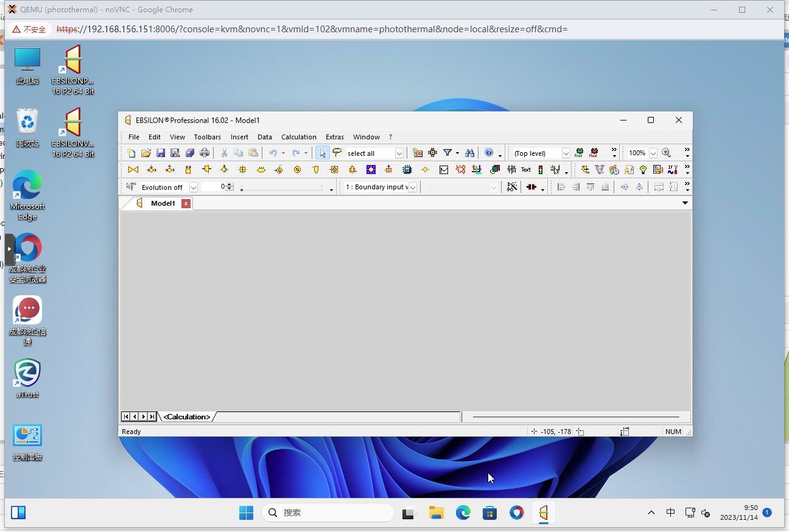The width and height of the screenshot is (789, 532).
Task: Open the document tab list arrow
Action: [x=685, y=203]
